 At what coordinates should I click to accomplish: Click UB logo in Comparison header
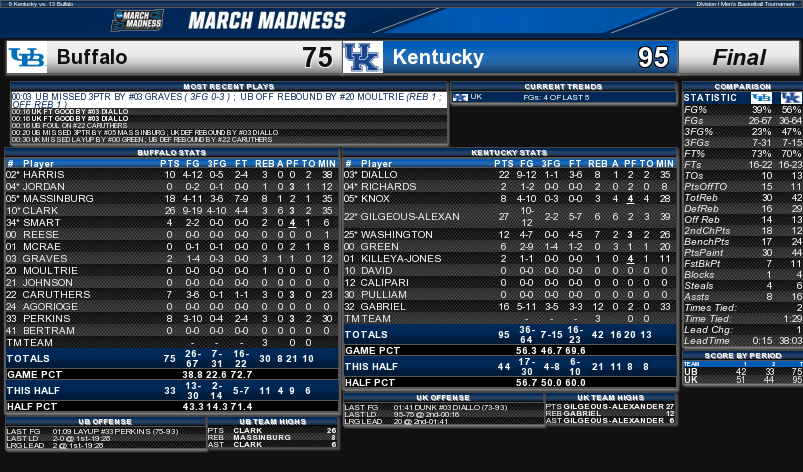762,98
